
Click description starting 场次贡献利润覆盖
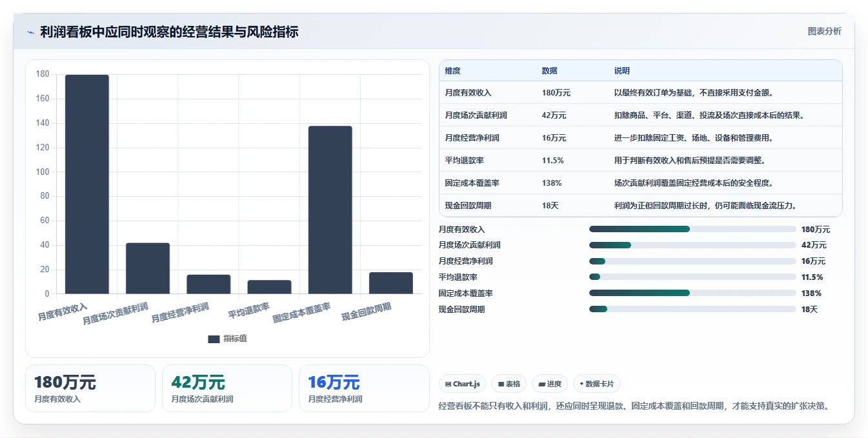click(x=694, y=183)
